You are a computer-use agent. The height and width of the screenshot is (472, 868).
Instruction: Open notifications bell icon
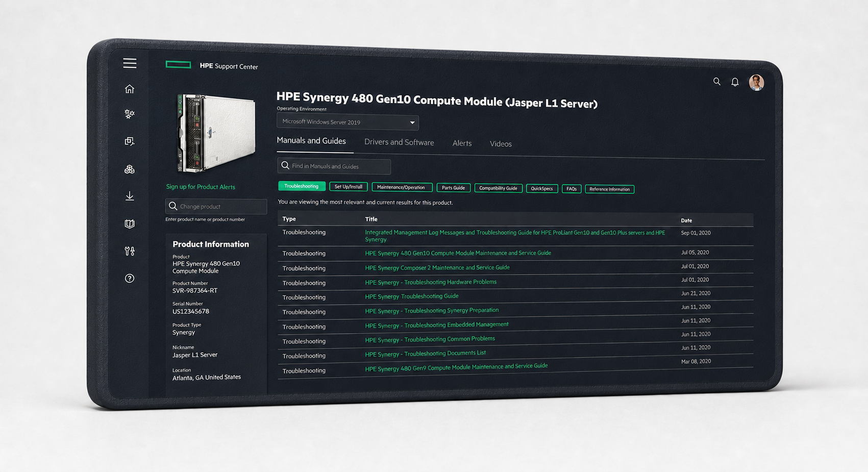pos(735,82)
